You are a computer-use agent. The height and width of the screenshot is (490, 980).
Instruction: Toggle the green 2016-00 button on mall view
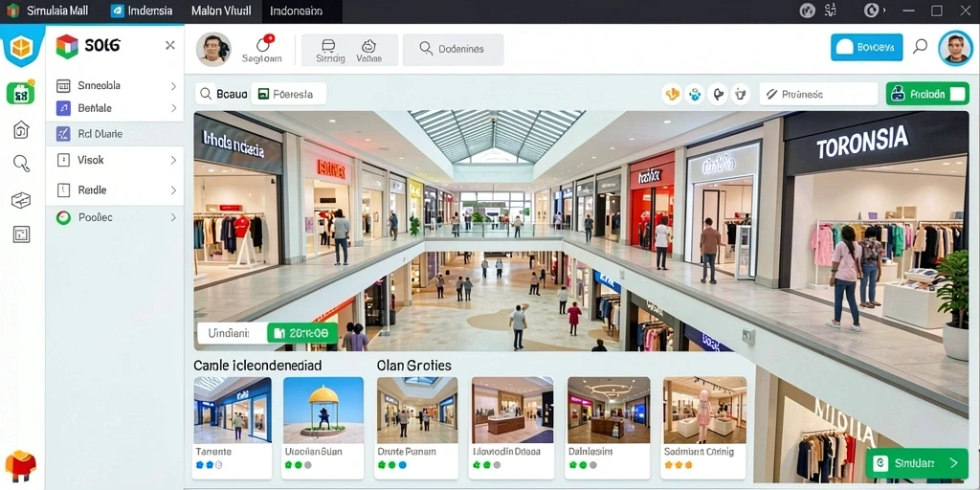click(x=301, y=333)
